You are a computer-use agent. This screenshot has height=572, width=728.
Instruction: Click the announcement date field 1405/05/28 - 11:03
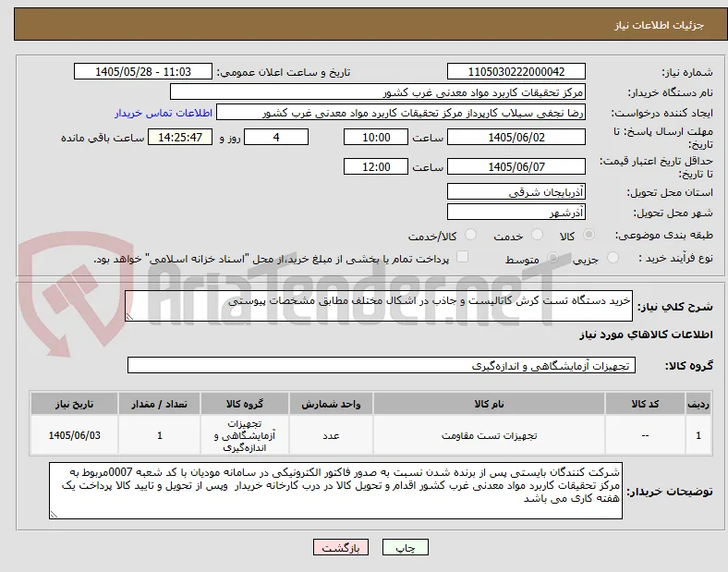point(143,71)
